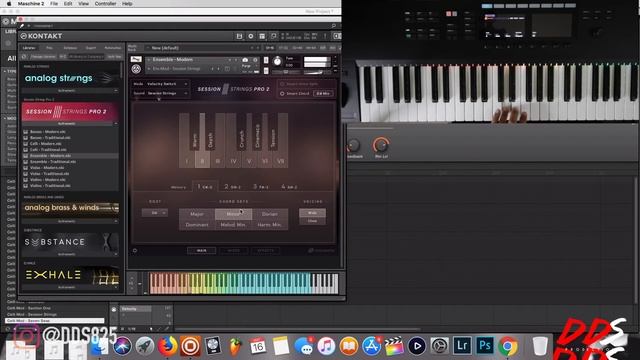Adjust the orange Mix Lvl knob
Screen dimensions: 640x360
(381, 145)
